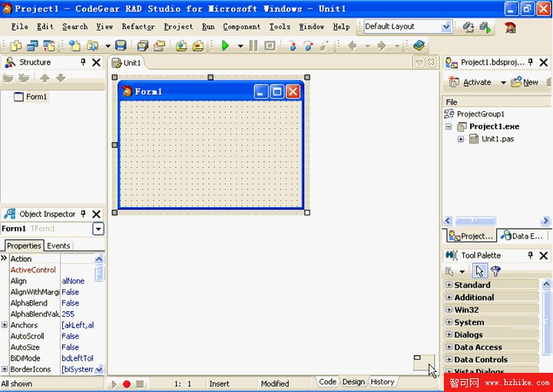This screenshot has width=553, height=392.
Task: Expand the BorderIcons property
Action: point(5,369)
